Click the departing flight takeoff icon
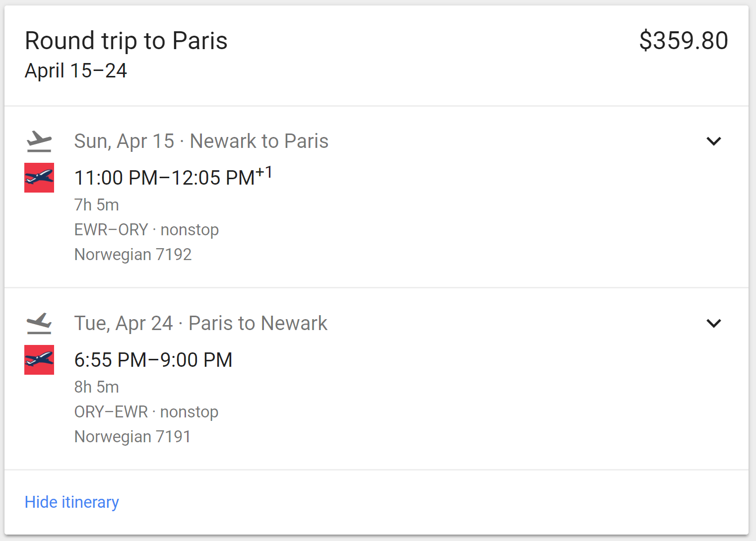This screenshot has width=756, height=541. pyautogui.click(x=39, y=141)
